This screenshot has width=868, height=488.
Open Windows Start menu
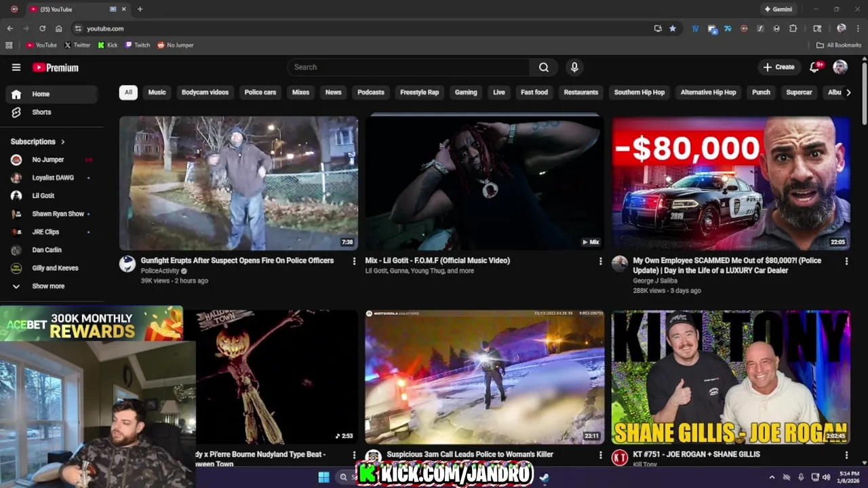pyautogui.click(x=323, y=477)
